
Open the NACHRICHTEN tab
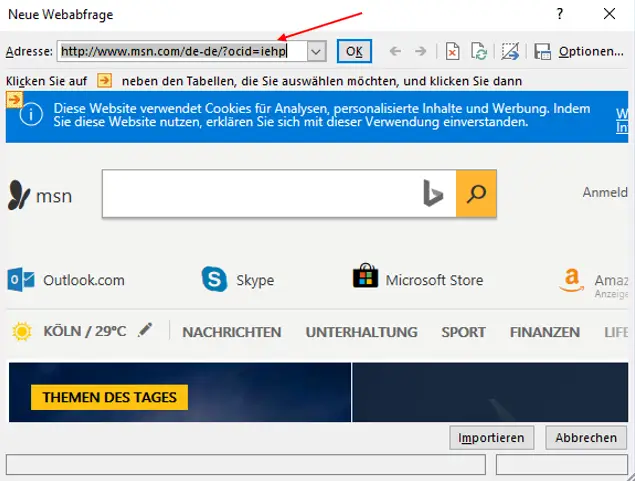pos(232,332)
